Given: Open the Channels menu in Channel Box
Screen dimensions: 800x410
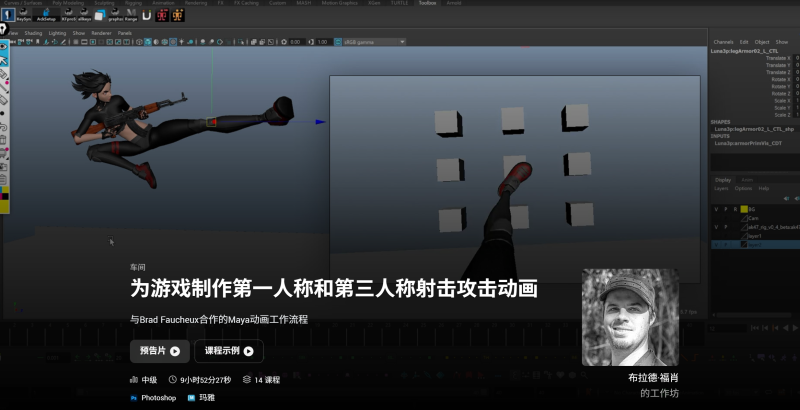Looking at the screenshot, I should coord(723,42).
